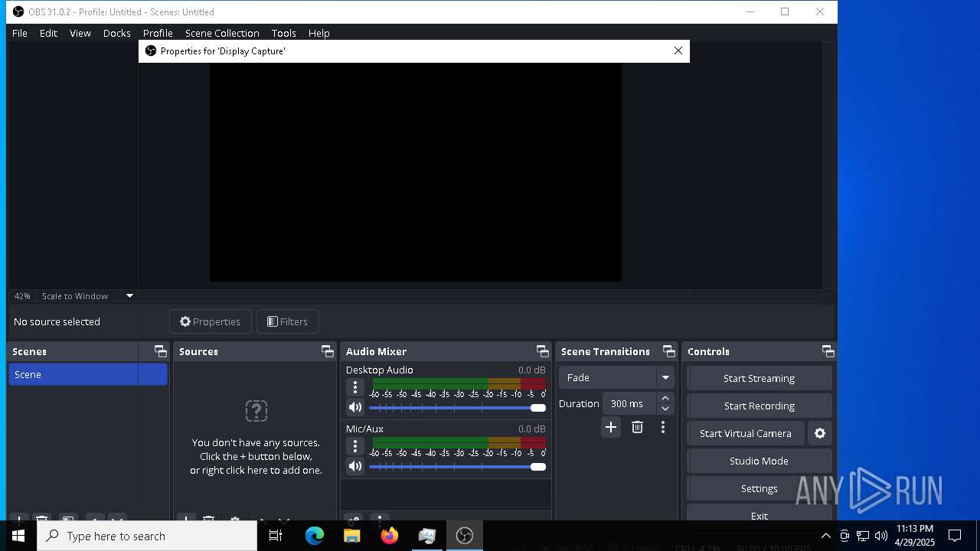Remove transition using the trash icon
980x551 pixels.
[637, 428]
